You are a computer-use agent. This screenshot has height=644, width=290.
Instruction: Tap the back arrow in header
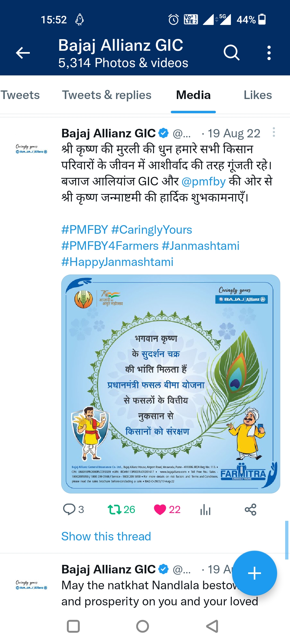coord(23,53)
